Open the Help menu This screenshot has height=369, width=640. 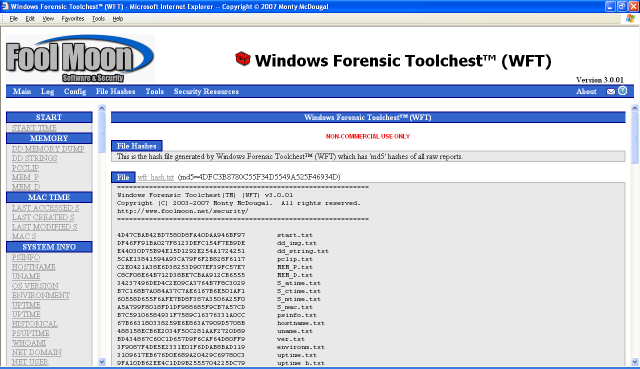point(118,19)
